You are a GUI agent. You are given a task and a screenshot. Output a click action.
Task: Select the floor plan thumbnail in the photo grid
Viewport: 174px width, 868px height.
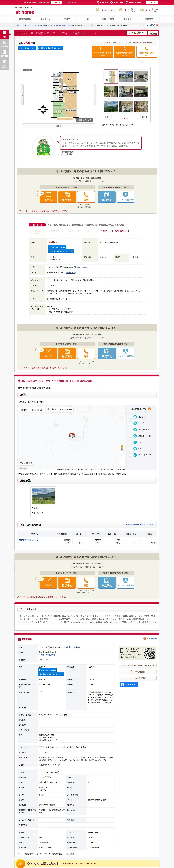(x=110, y=77)
